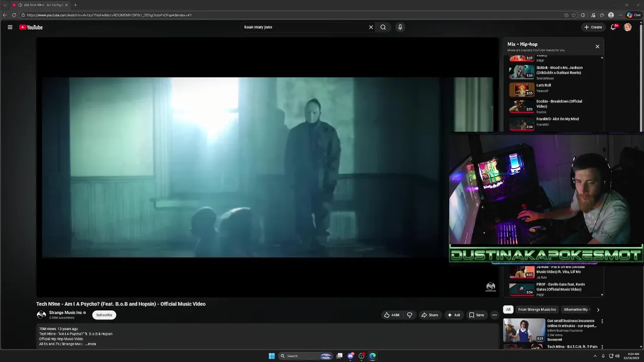This screenshot has width=644, height=362.
Task: Click the Mix - Hip-hop playlist title
Action: (522, 44)
